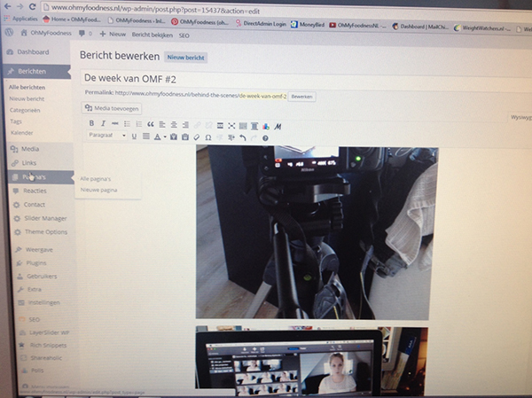The width and height of the screenshot is (532, 398).
Task: Open the Links sidebar menu
Action: coord(29,163)
